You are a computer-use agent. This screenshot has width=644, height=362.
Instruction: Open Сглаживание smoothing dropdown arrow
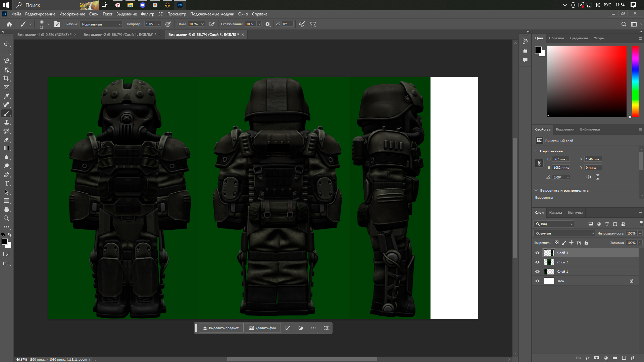[x=259, y=24]
